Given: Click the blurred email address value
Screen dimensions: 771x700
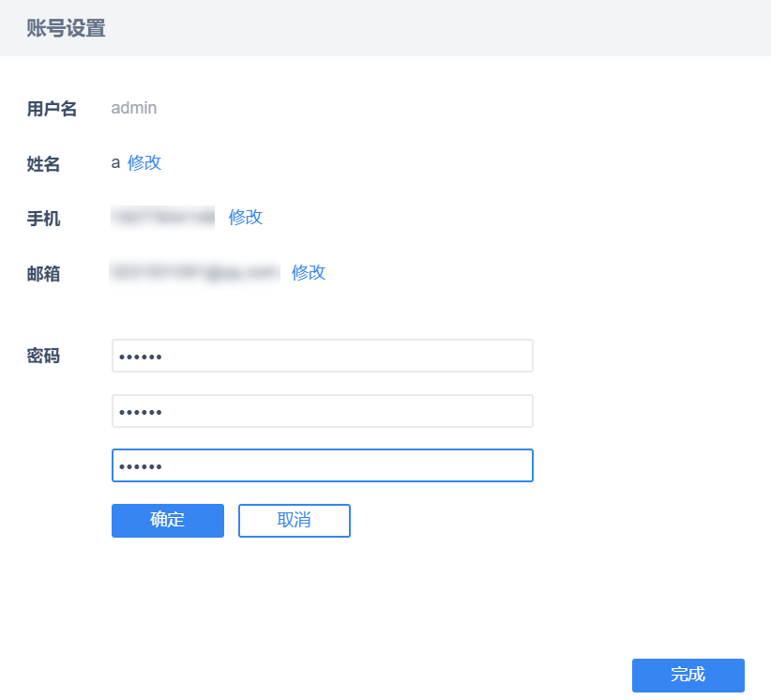Looking at the screenshot, I should tap(195, 272).
